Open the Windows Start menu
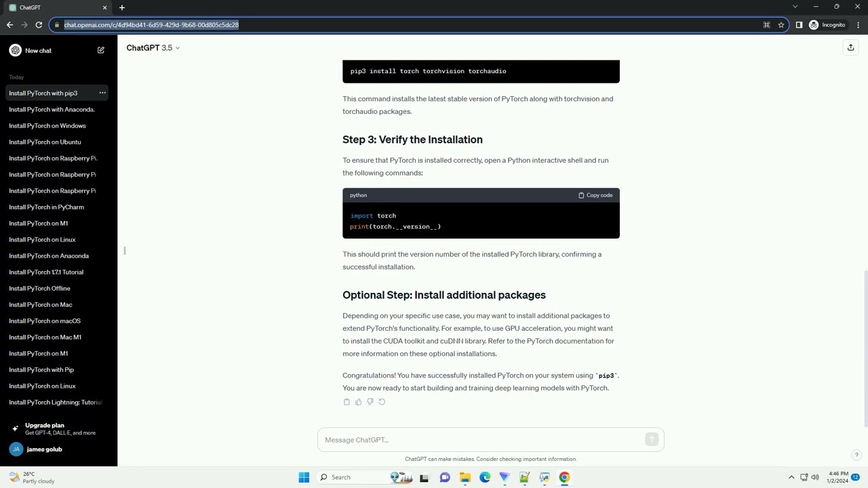The width and height of the screenshot is (868, 488). [x=304, y=477]
